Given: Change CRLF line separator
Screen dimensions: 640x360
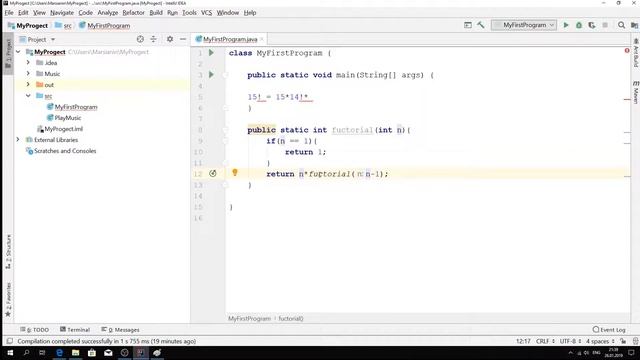Looking at the screenshot, I should [x=545, y=341].
